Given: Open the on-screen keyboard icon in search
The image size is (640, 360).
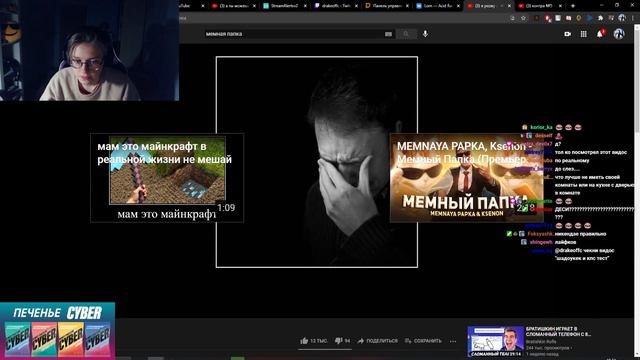Looking at the screenshot, I should [x=388, y=34].
